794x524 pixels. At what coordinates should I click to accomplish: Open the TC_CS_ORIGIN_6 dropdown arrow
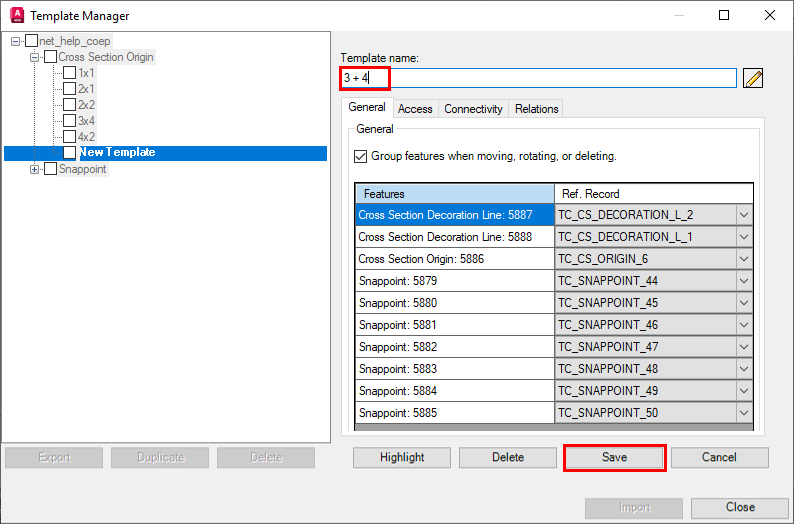tap(743, 259)
